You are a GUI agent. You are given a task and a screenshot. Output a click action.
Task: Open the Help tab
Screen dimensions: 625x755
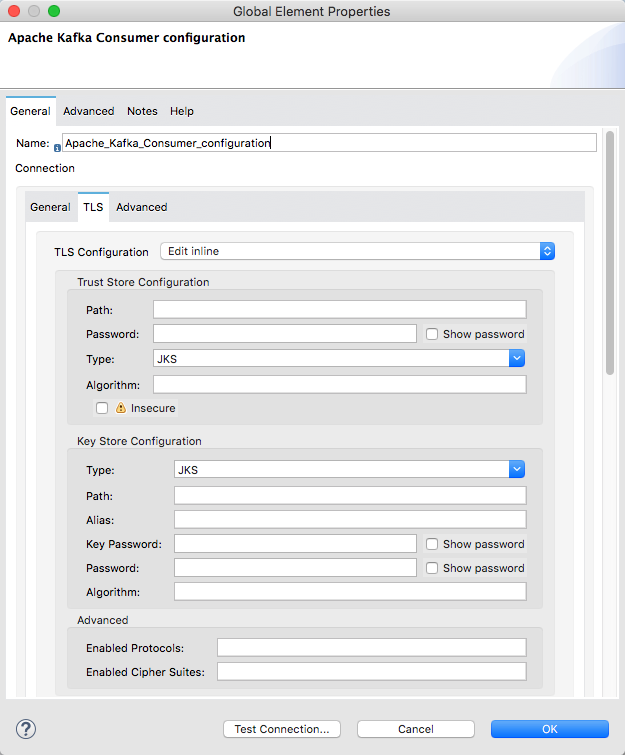[x=182, y=111]
